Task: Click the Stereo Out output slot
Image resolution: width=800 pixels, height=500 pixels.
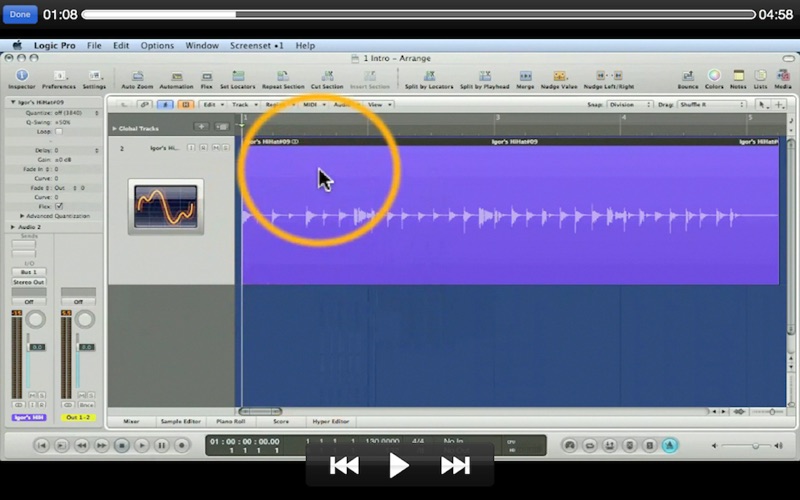Action: click(x=29, y=282)
